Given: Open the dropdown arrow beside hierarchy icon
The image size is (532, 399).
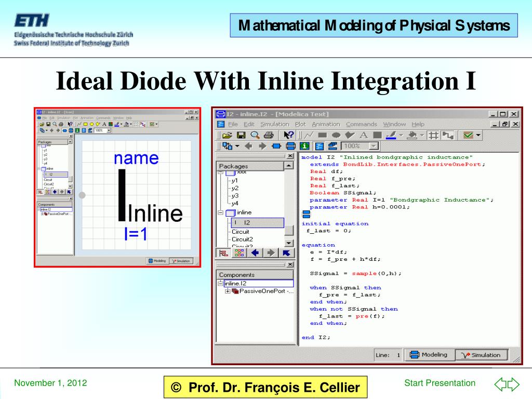Looking at the screenshot, I should 237,146.
